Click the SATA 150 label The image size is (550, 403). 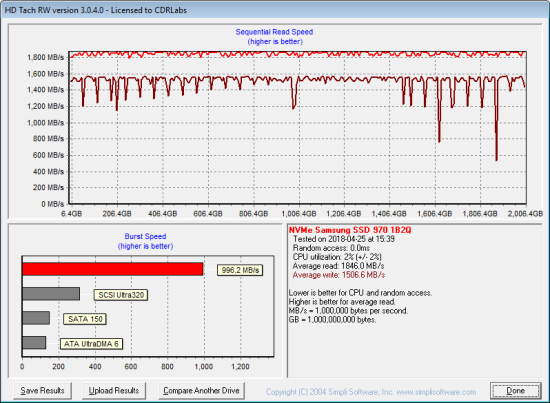point(85,319)
